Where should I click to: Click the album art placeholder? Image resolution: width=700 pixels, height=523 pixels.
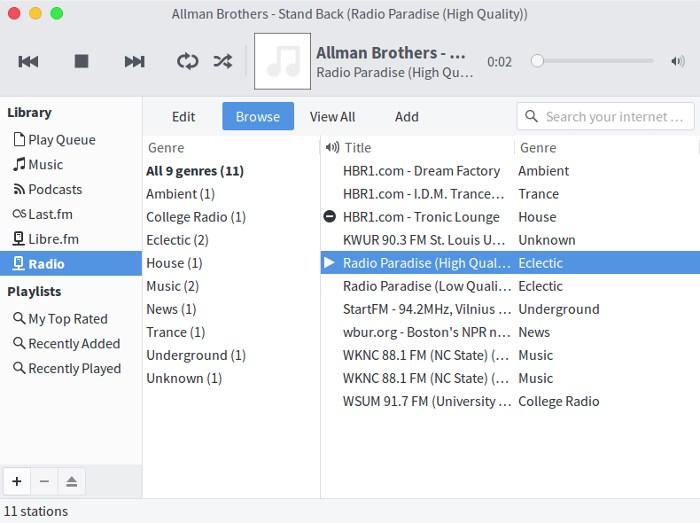(282, 62)
